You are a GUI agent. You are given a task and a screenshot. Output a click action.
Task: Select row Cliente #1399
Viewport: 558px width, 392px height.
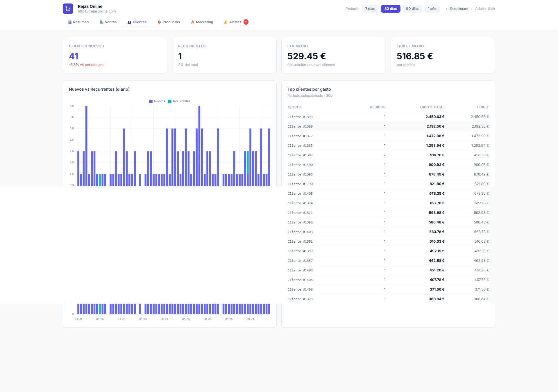(388, 117)
